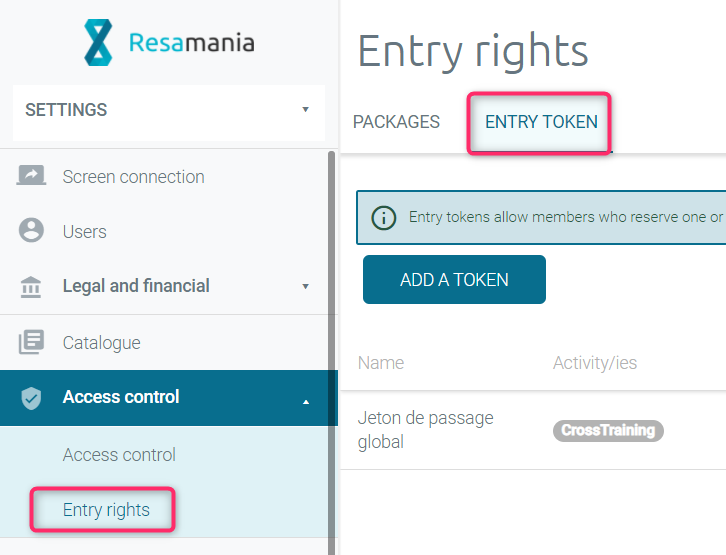Screen dimensions: 726x555
Task: Open the Access control submenu item
Action: pos(119,455)
